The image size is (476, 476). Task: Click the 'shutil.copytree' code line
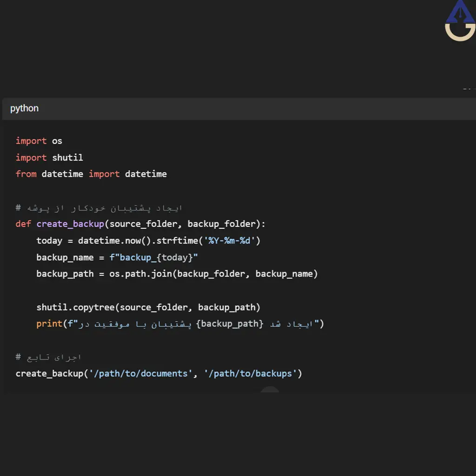148,307
